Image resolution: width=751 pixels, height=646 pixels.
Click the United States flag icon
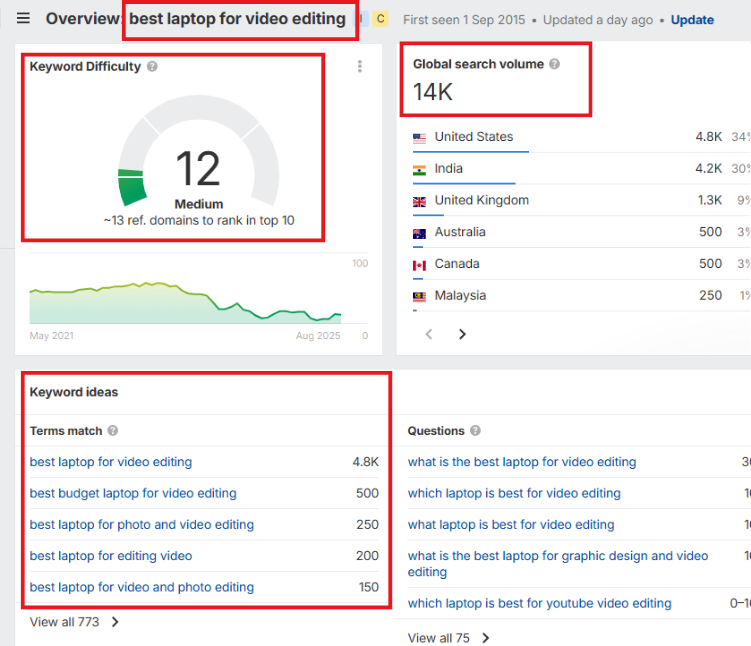pyautogui.click(x=419, y=138)
